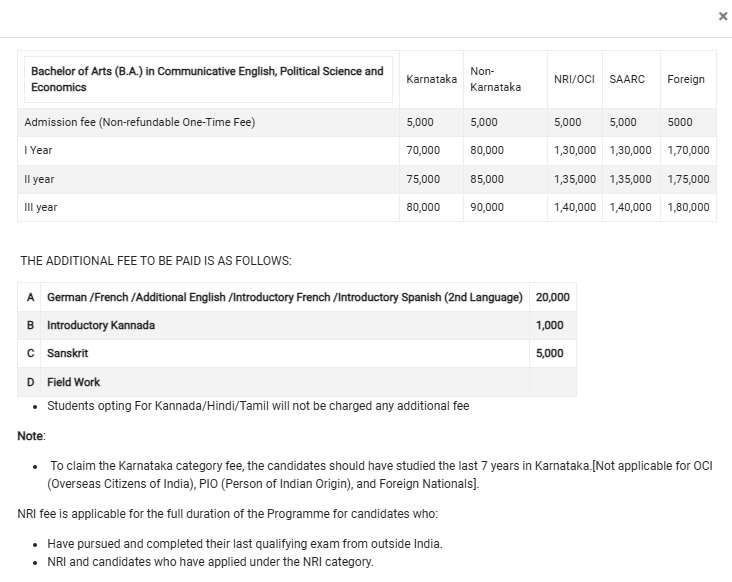Image resolution: width=732 pixels, height=582 pixels.
Task: Click the II year row label
Action: click(x=39, y=179)
